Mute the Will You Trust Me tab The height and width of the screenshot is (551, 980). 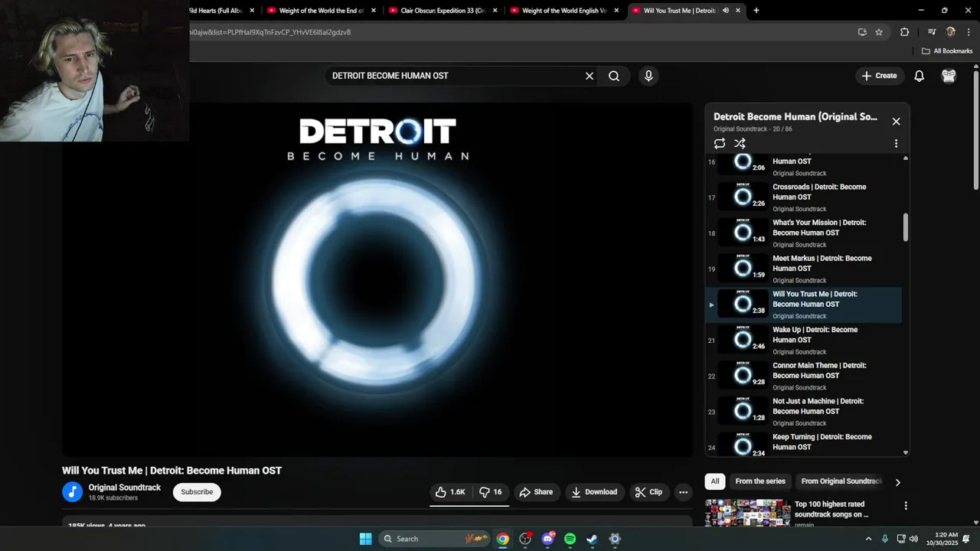(x=725, y=11)
